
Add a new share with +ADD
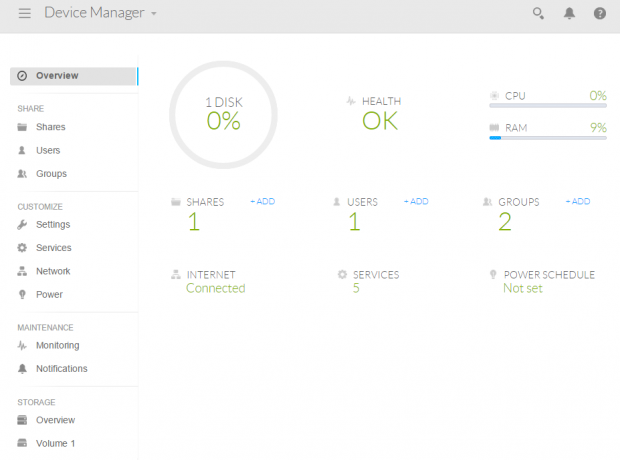click(x=263, y=201)
